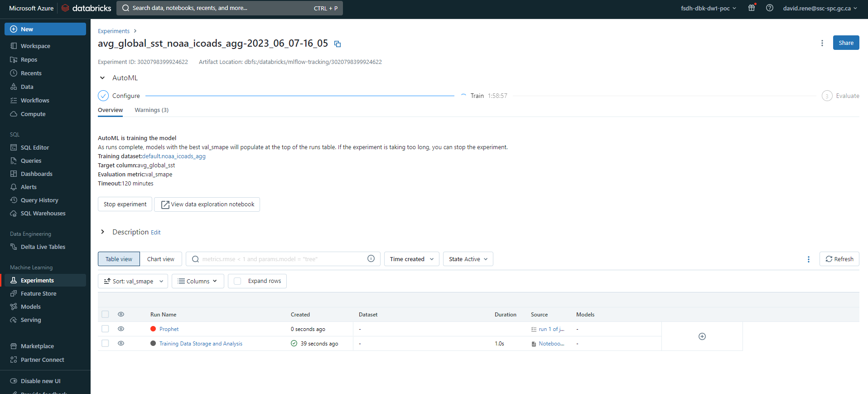Open the gift box what's new icon

(x=752, y=8)
